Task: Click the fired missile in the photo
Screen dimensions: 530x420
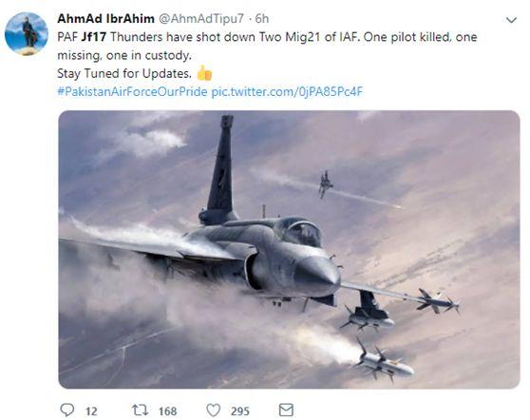Action: tap(384, 361)
